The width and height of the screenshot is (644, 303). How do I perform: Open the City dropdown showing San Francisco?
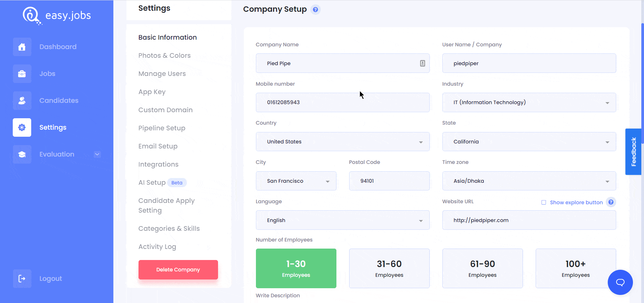[296, 181]
